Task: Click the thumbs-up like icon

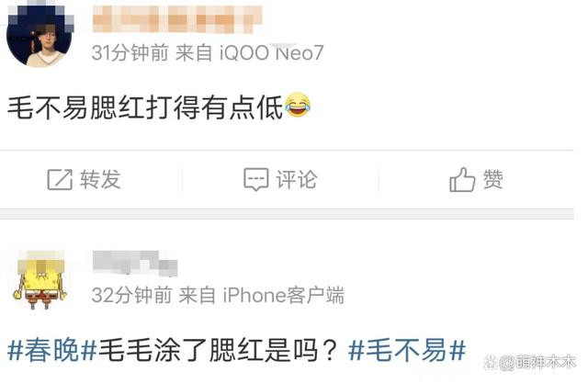Action: [x=462, y=179]
